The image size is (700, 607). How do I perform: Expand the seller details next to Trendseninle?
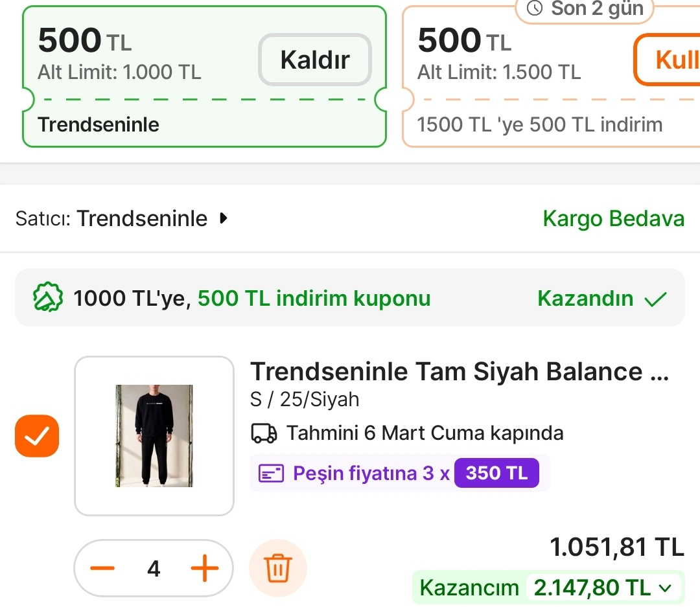coord(223,218)
